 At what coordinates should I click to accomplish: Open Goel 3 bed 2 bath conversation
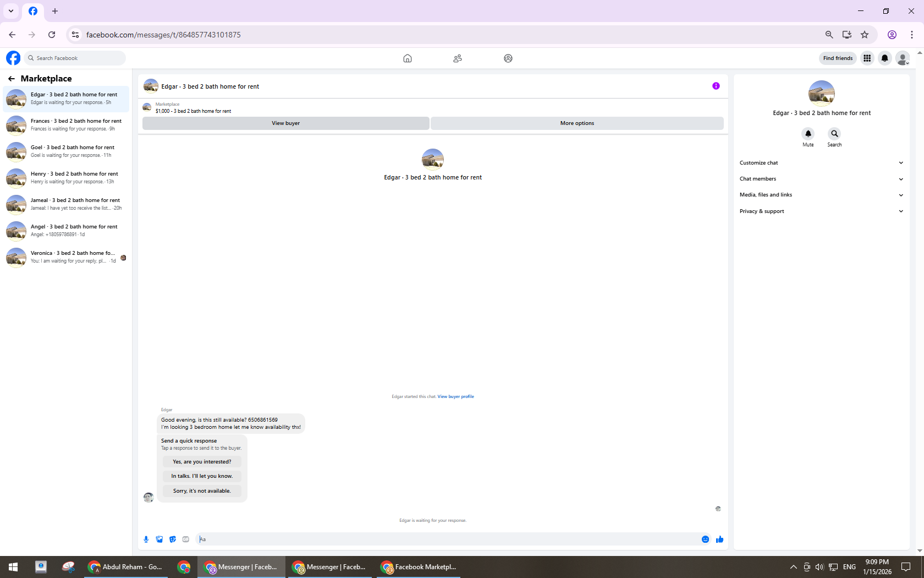(x=66, y=151)
